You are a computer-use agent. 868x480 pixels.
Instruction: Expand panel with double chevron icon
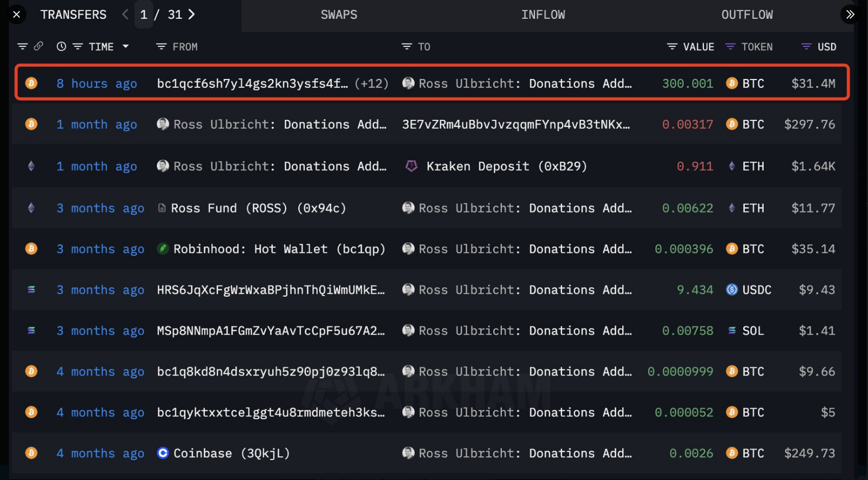(850, 14)
